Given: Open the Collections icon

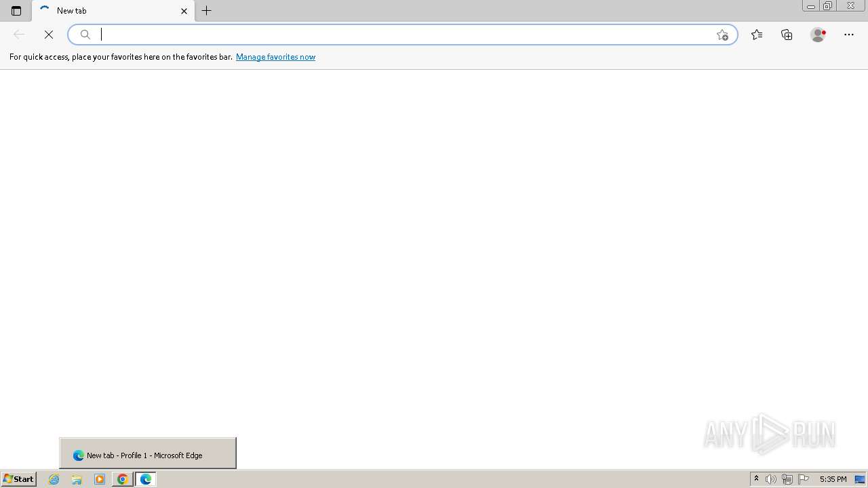Looking at the screenshot, I should pos(787,35).
